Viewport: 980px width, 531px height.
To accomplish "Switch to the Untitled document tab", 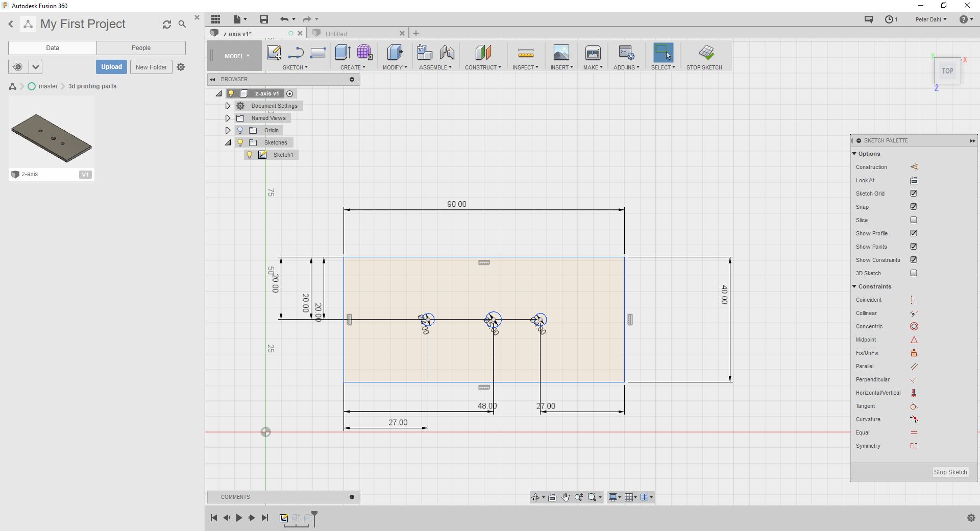I will click(x=336, y=34).
